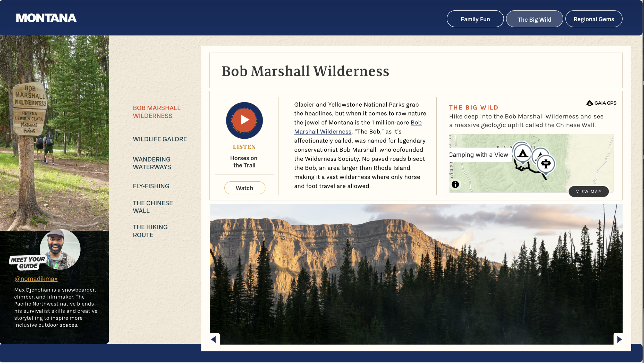Click the trailhead signpost map marker
This screenshot has height=363, width=644.
[546, 164]
